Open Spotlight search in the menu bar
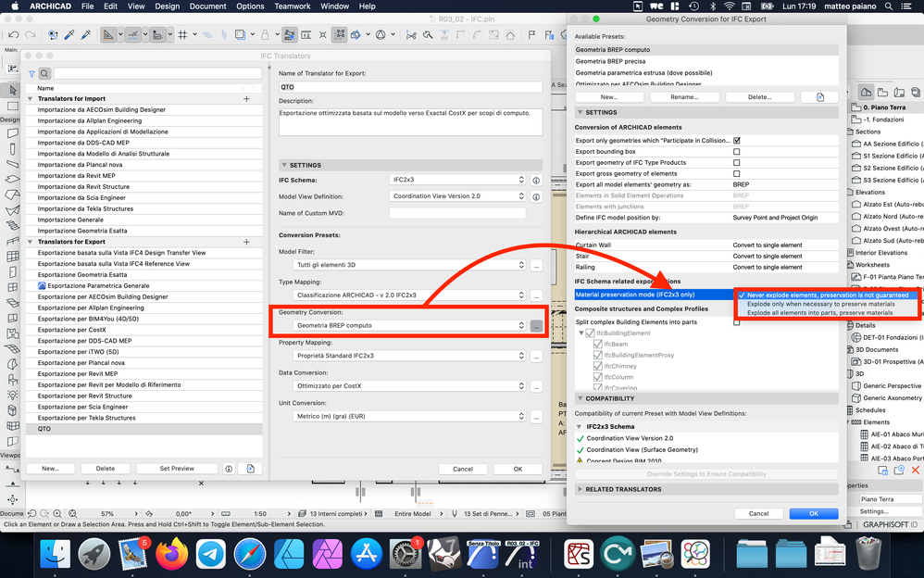This screenshot has height=578, width=924. (888, 6)
